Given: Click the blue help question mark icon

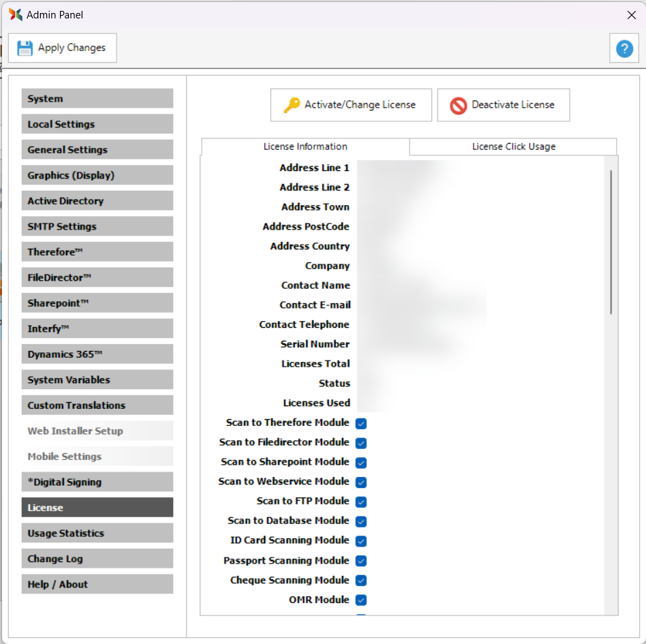Looking at the screenshot, I should point(624,49).
